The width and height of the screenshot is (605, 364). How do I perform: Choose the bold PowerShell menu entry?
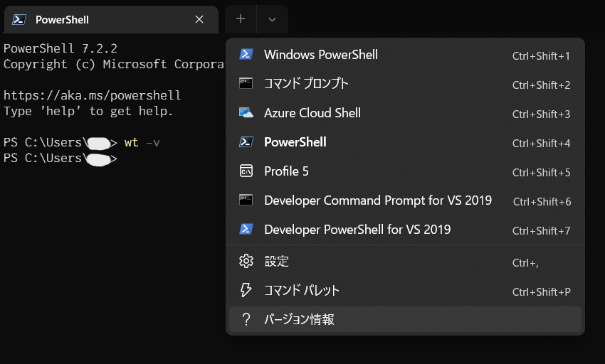[295, 142]
